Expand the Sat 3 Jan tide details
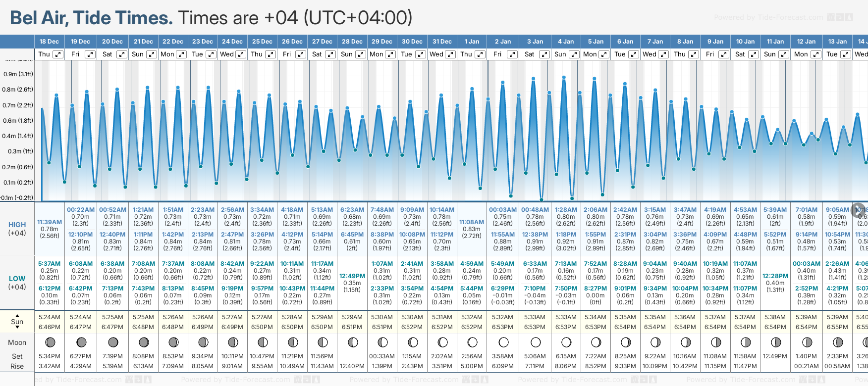 coord(544,54)
